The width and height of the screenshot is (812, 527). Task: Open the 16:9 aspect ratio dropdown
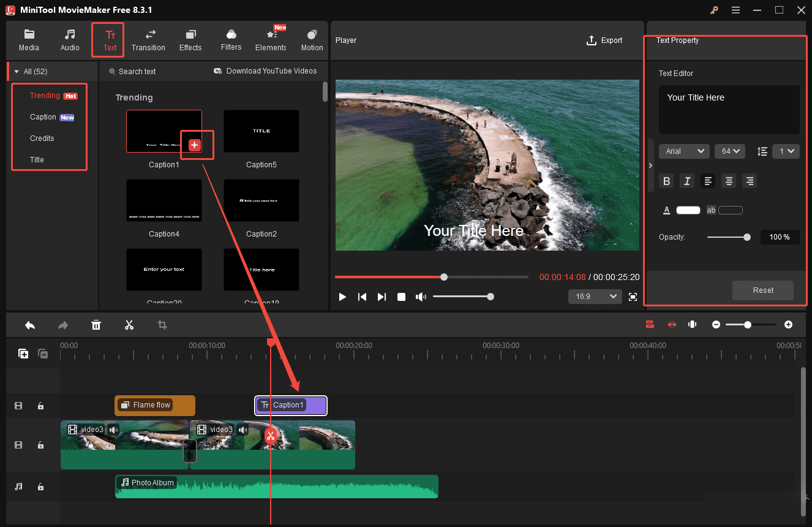tap(595, 296)
